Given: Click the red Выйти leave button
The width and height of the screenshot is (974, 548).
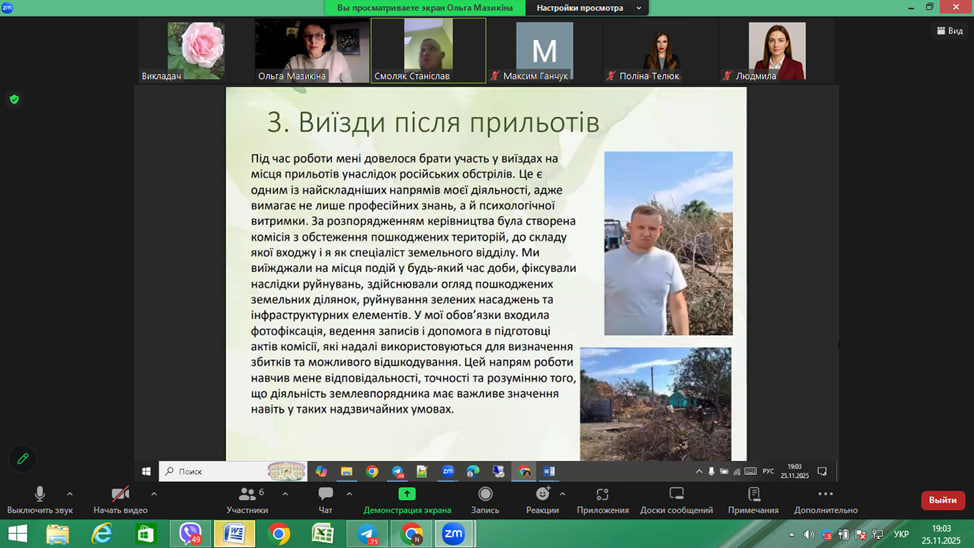Looking at the screenshot, I should (x=942, y=500).
